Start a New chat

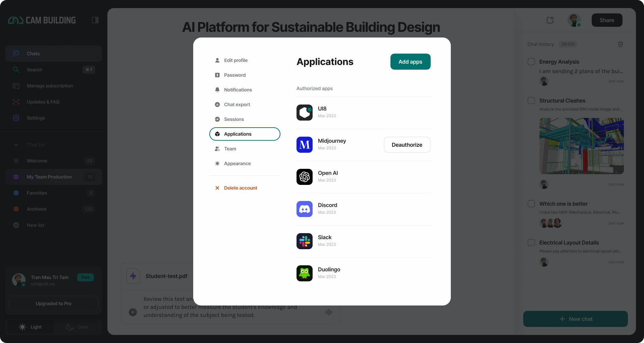coord(576,319)
